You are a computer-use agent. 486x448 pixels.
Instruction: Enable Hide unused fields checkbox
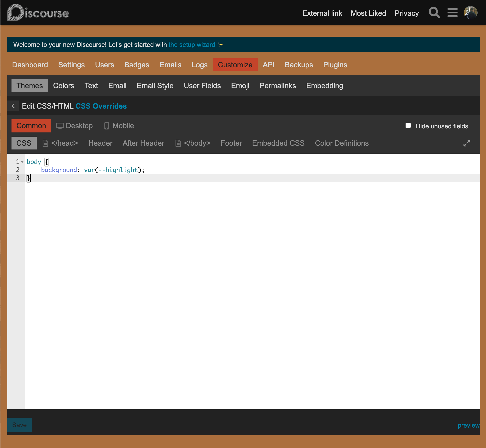(x=408, y=126)
